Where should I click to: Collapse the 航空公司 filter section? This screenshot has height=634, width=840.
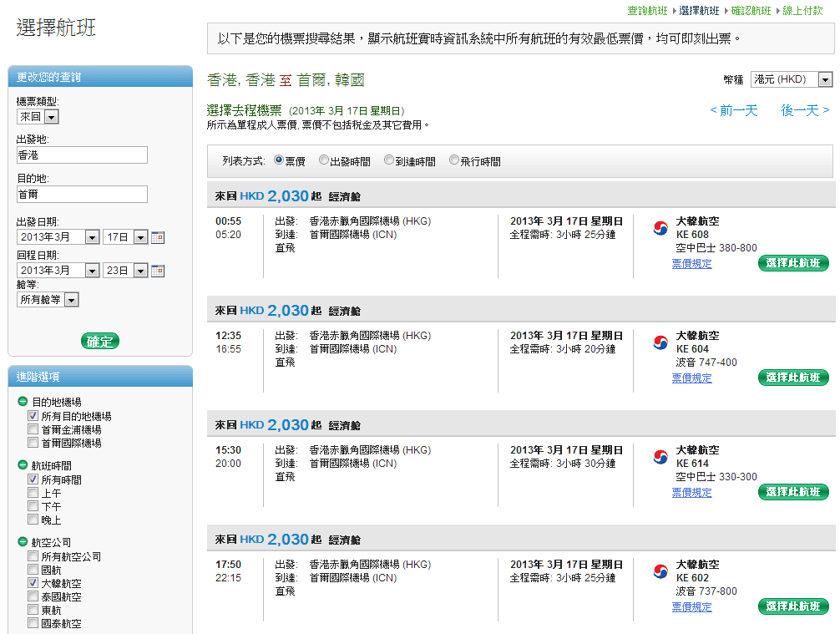point(23,542)
